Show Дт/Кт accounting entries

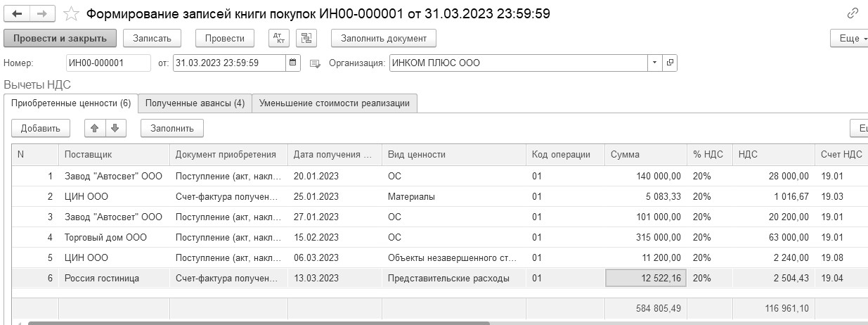click(x=279, y=38)
